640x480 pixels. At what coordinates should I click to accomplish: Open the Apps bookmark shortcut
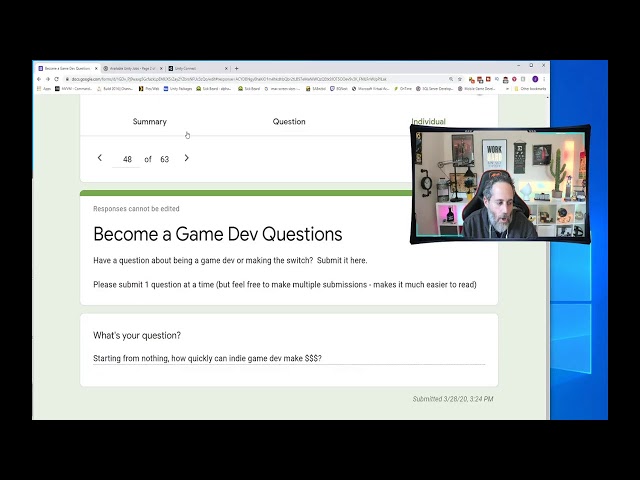(x=44, y=89)
